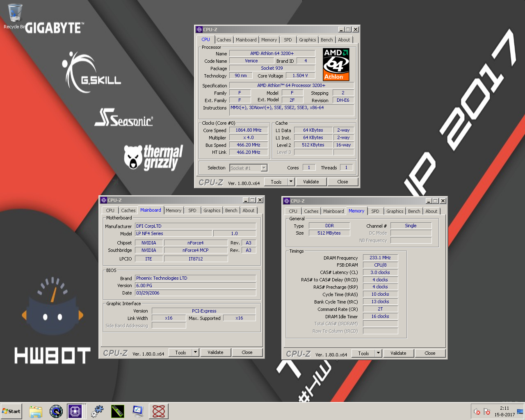Click Tools button in the top CPU window
Image resolution: width=525 pixels, height=420 pixels.
coord(276,182)
